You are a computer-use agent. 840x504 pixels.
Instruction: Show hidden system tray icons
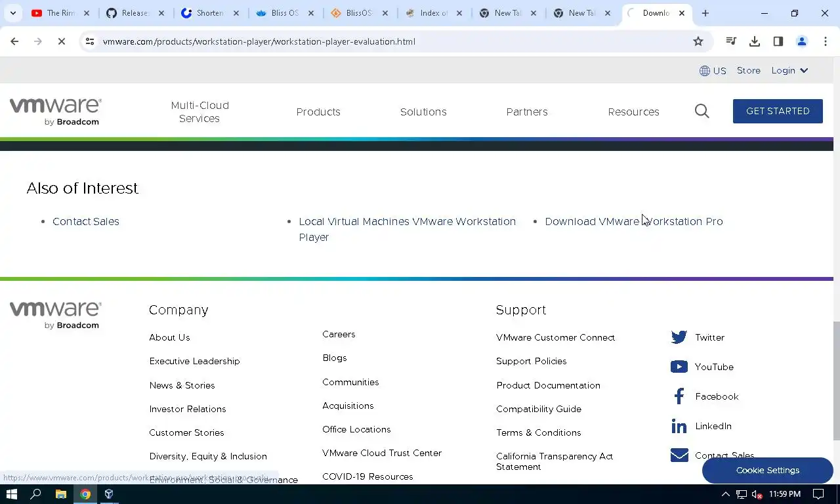pyautogui.click(x=725, y=494)
